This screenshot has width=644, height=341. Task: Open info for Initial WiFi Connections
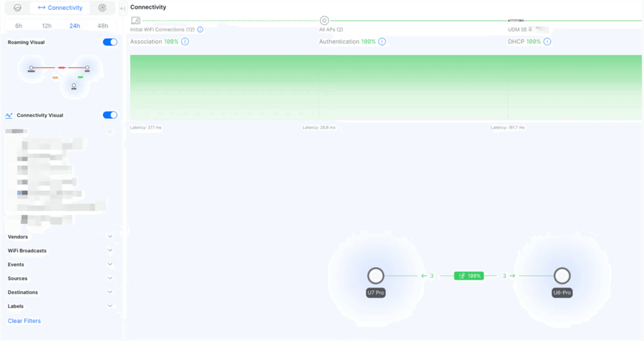coord(200,29)
